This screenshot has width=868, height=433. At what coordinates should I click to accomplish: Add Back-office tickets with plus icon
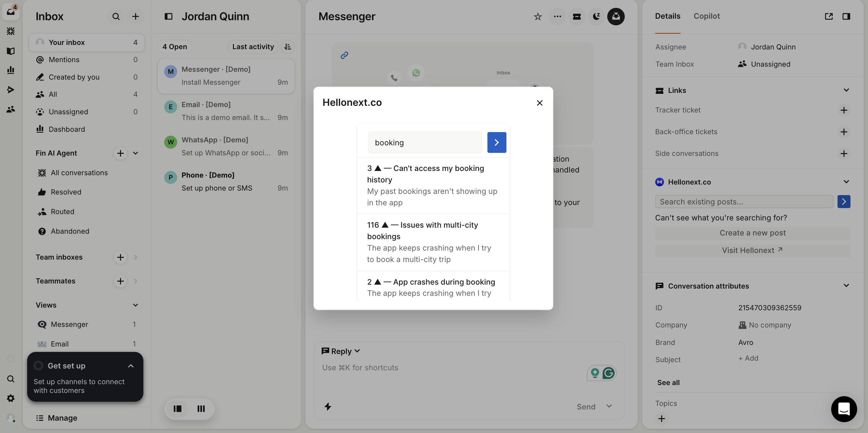(844, 132)
